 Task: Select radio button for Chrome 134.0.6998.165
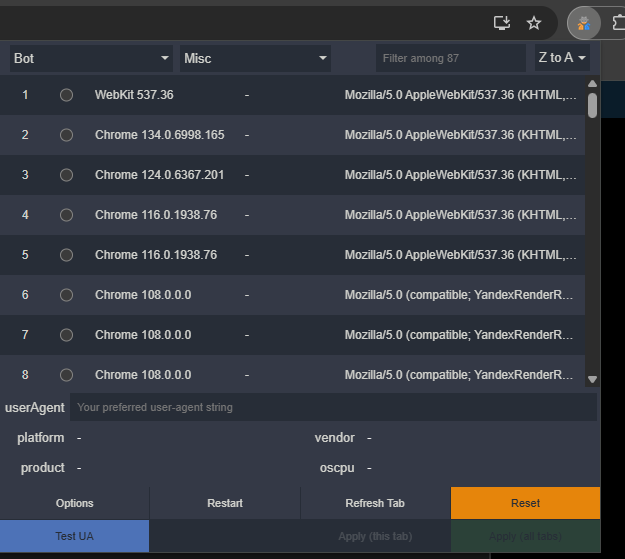[x=66, y=135]
